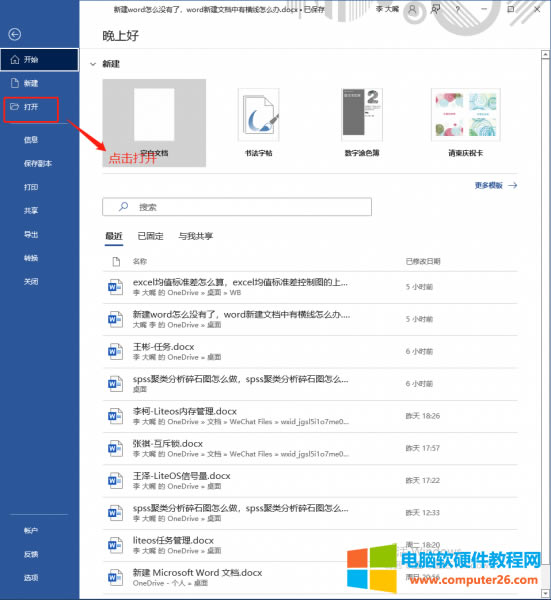Click the 打开 folder icon in sidebar
The width and height of the screenshot is (551, 600).
click(x=15, y=107)
